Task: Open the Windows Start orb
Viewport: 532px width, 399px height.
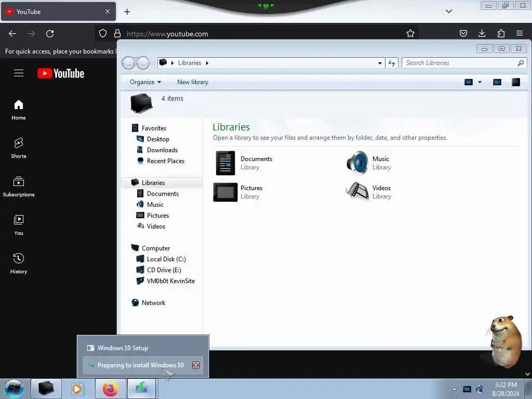Action: [x=14, y=389]
